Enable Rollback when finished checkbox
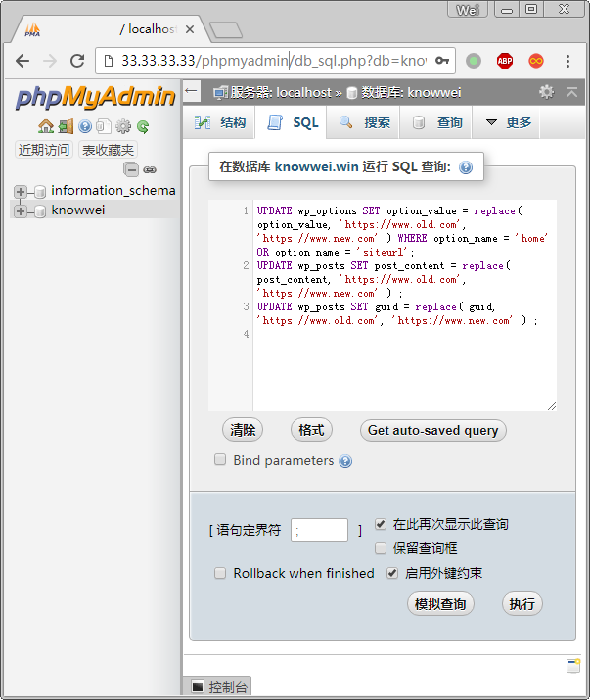The width and height of the screenshot is (590, 700). 220,573
